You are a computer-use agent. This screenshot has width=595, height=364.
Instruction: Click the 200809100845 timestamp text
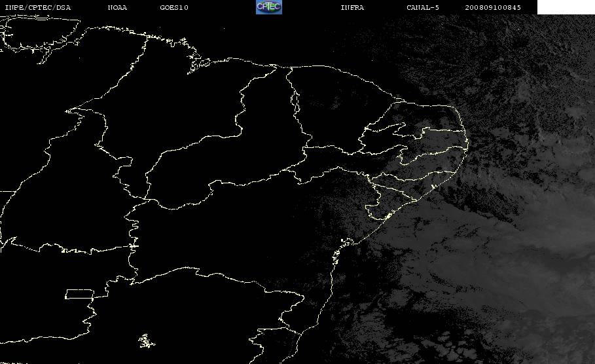tap(493, 8)
